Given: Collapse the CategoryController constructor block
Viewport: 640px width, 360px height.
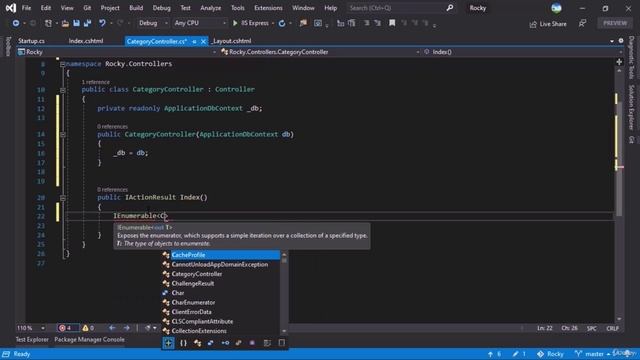Looking at the screenshot, I should (x=62, y=134).
